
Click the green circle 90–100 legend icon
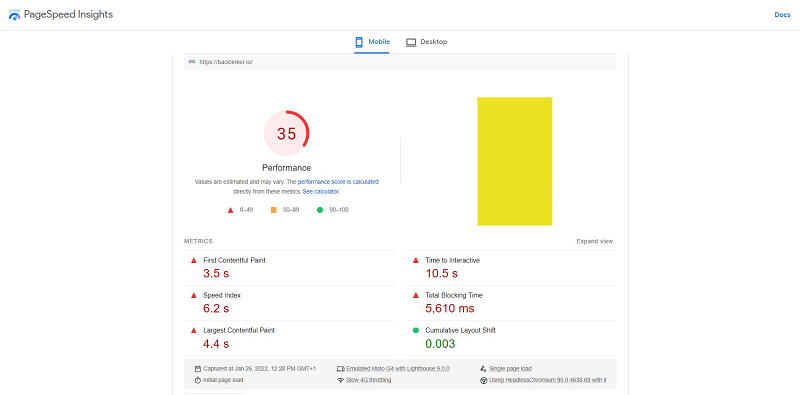320,210
